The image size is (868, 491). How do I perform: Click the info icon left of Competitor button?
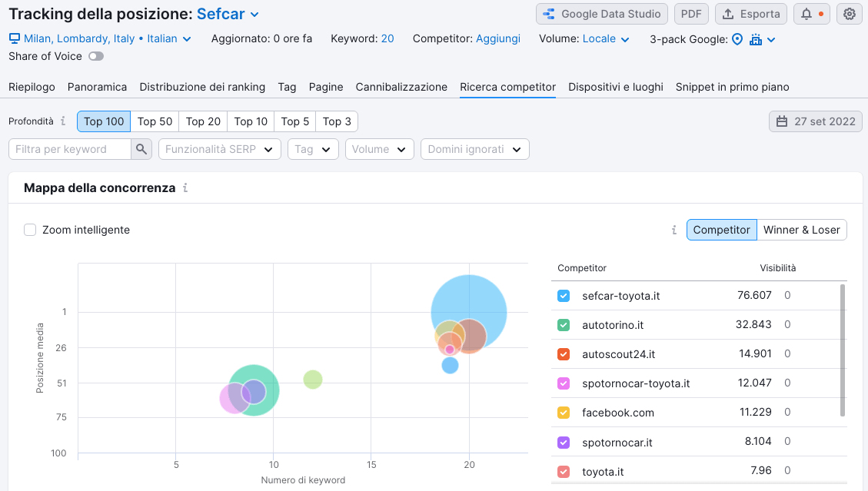pyautogui.click(x=674, y=230)
